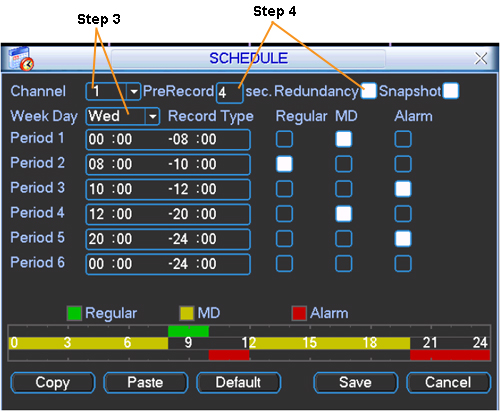This screenshot has width=500, height=411.
Task: Close the Schedule dialog with the X
Action: click(481, 58)
